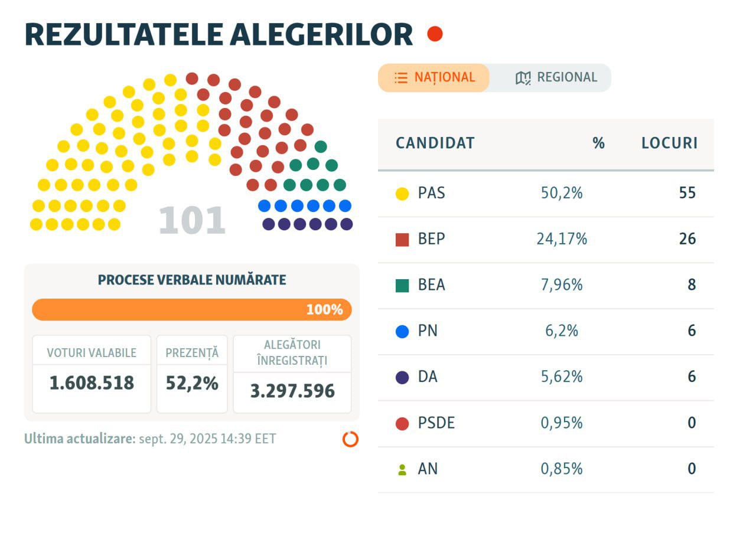Screen dimensions: 756x533
Task: Click the orange 100% progress bar
Action: click(191, 310)
